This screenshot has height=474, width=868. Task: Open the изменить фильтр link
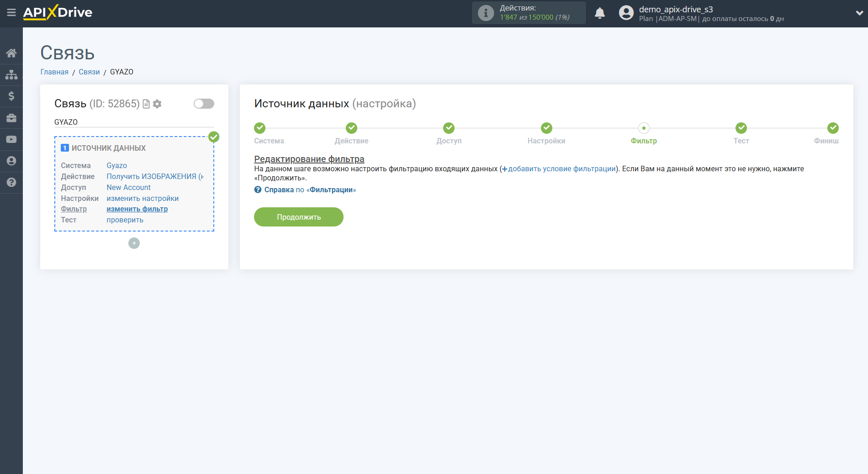pos(137,209)
